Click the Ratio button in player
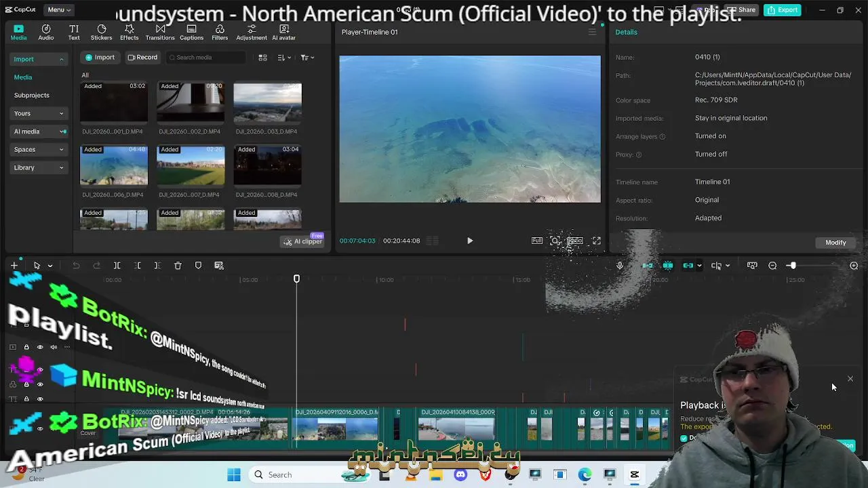 point(575,241)
